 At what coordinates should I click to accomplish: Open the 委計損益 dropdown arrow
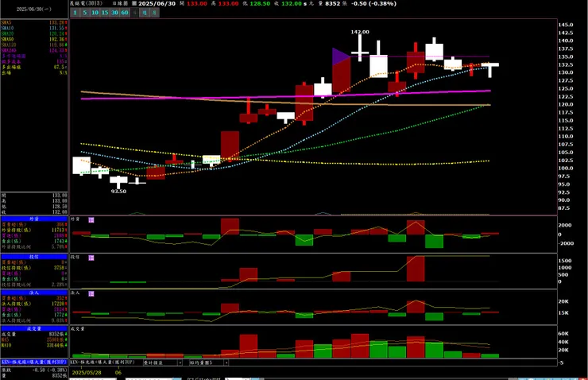tap(180, 363)
